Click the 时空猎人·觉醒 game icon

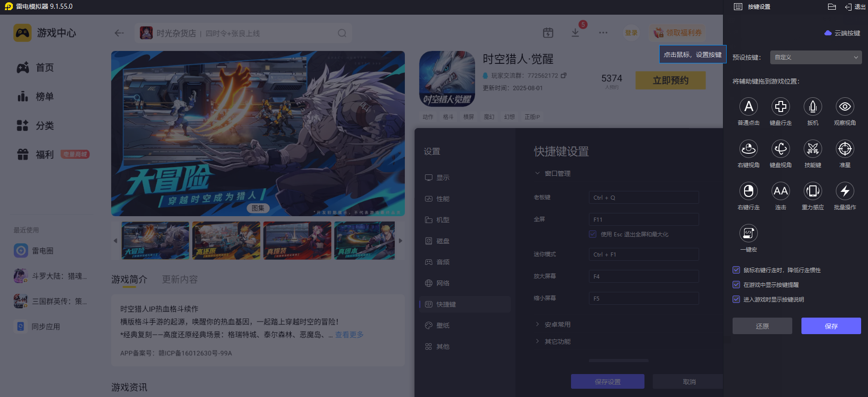click(447, 78)
